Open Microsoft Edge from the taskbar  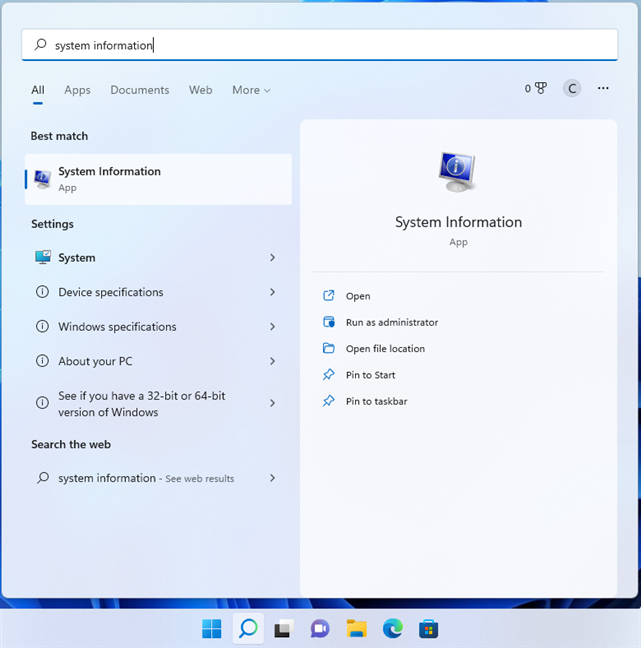point(392,629)
